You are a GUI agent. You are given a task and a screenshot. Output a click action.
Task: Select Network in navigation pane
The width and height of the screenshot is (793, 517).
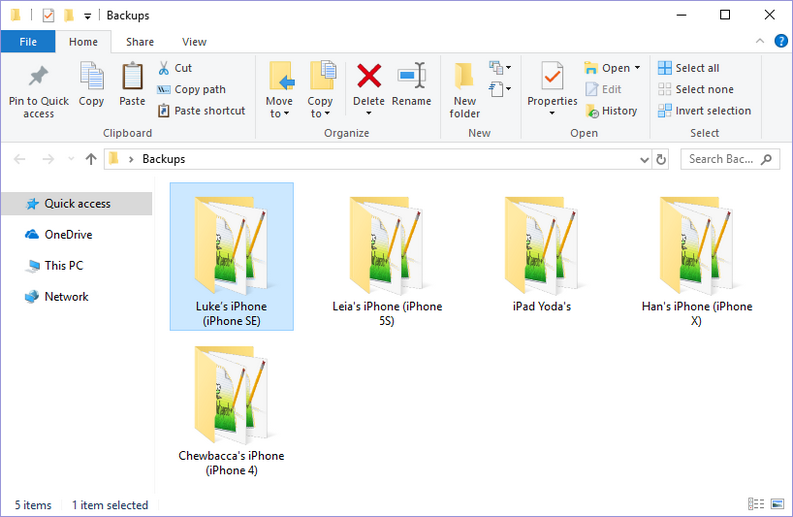57,297
